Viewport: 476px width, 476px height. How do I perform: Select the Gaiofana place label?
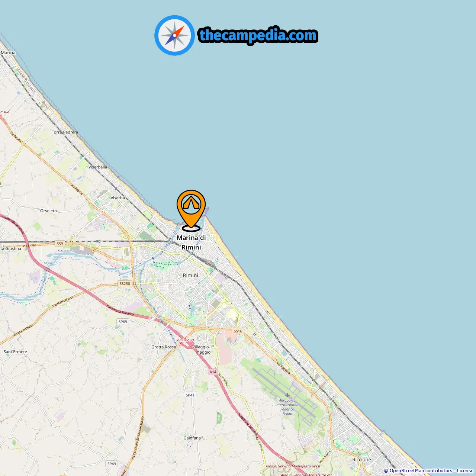pyautogui.click(x=192, y=438)
